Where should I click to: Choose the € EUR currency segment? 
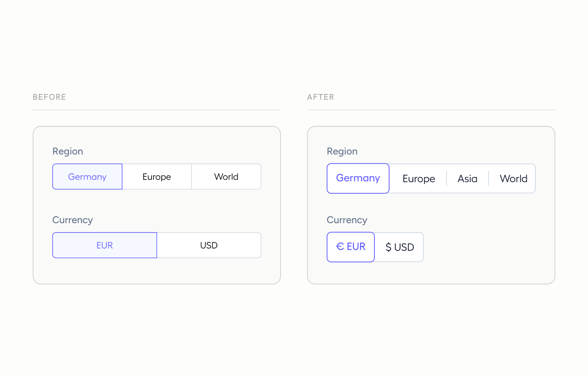click(x=351, y=247)
